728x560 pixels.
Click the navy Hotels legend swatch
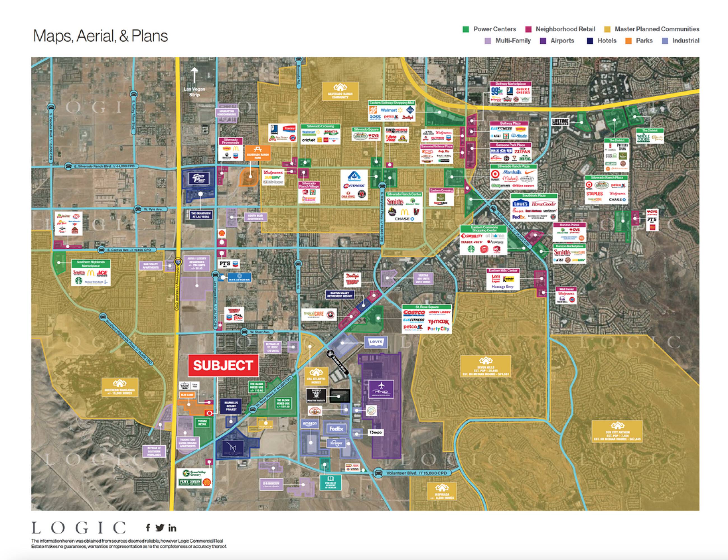coord(590,41)
